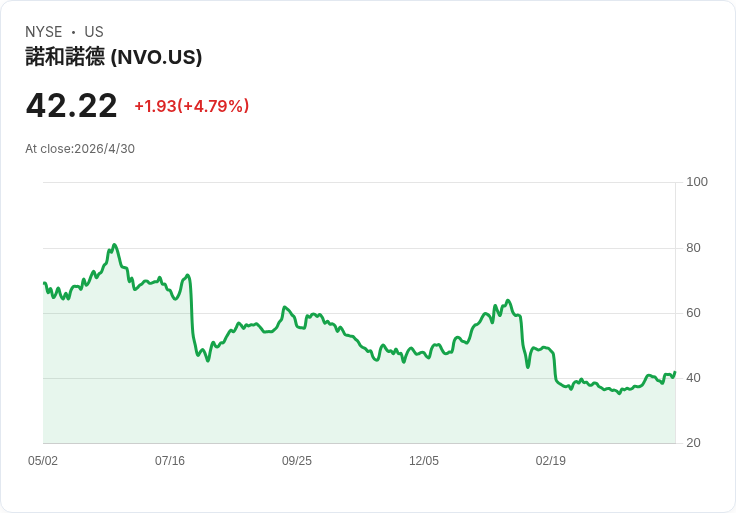The height and width of the screenshot is (513, 736).
Task: Click the 42.22 current price
Action: tap(71, 106)
